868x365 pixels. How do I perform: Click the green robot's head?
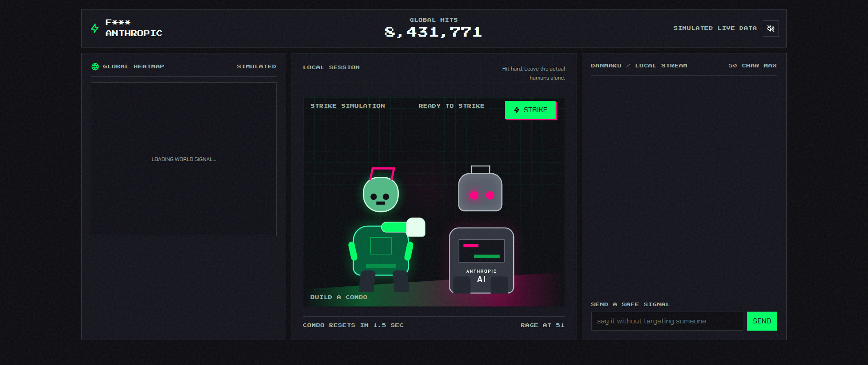381,194
